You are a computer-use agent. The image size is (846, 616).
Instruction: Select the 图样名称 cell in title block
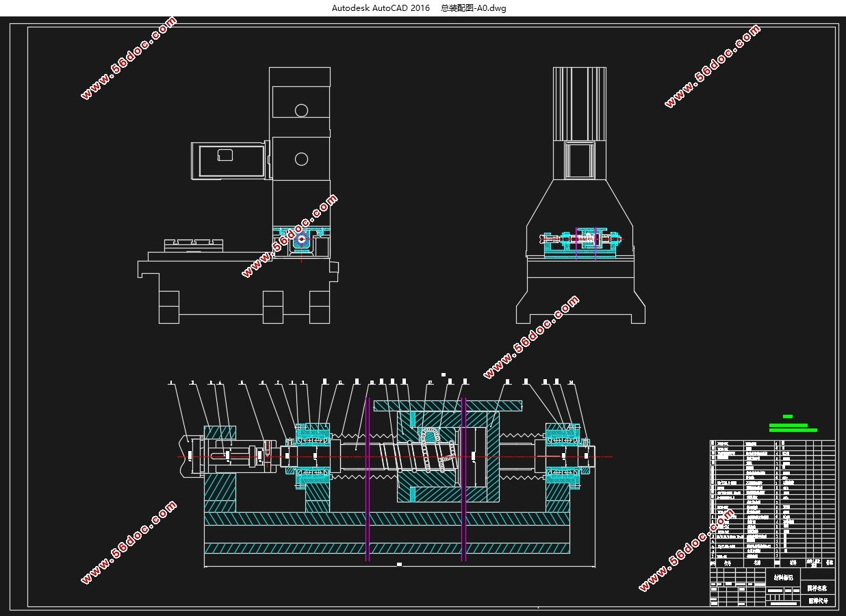817,588
